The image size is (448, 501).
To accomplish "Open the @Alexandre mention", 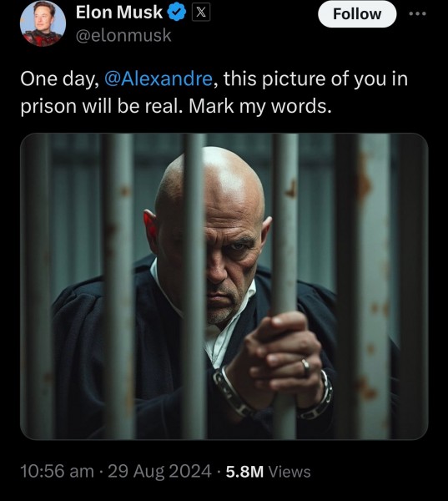I will click(x=159, y=79).
